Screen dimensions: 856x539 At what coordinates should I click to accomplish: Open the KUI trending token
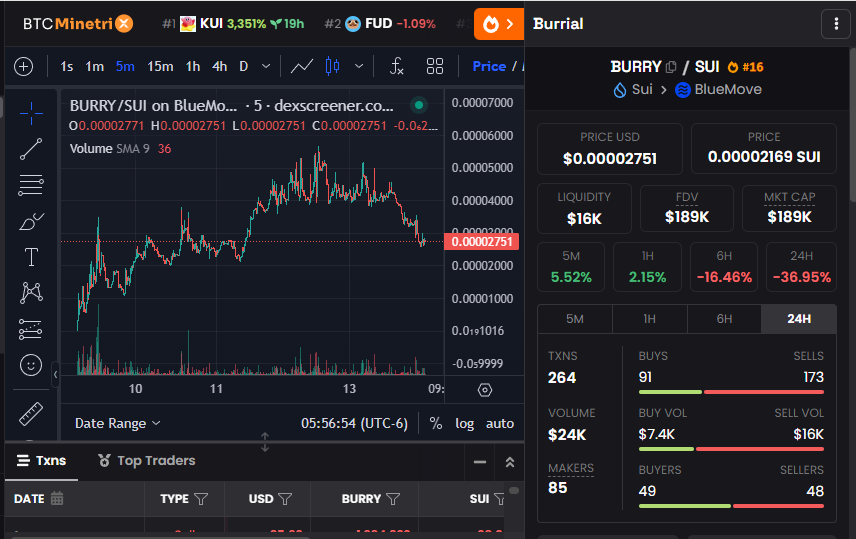tap(233, 24)
